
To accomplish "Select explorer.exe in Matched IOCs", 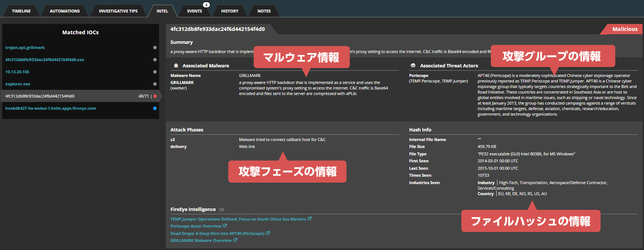I will pyautogui.click(x=18, y=84).
